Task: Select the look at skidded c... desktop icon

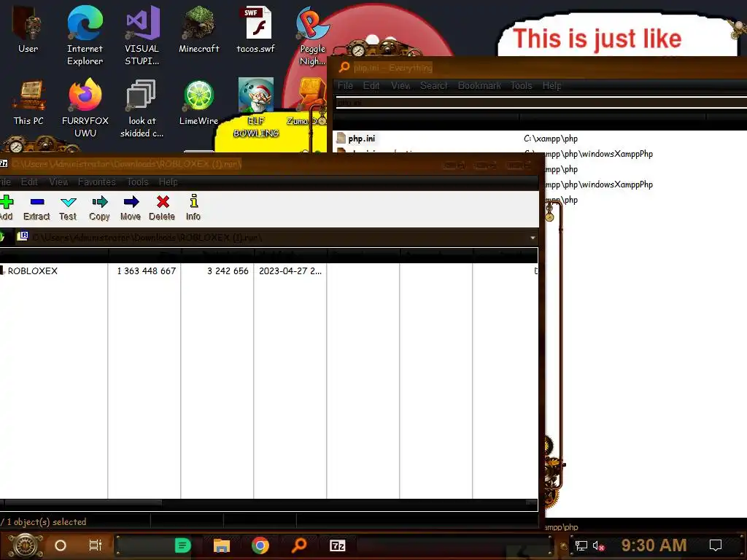Action: tap(142, 109)
